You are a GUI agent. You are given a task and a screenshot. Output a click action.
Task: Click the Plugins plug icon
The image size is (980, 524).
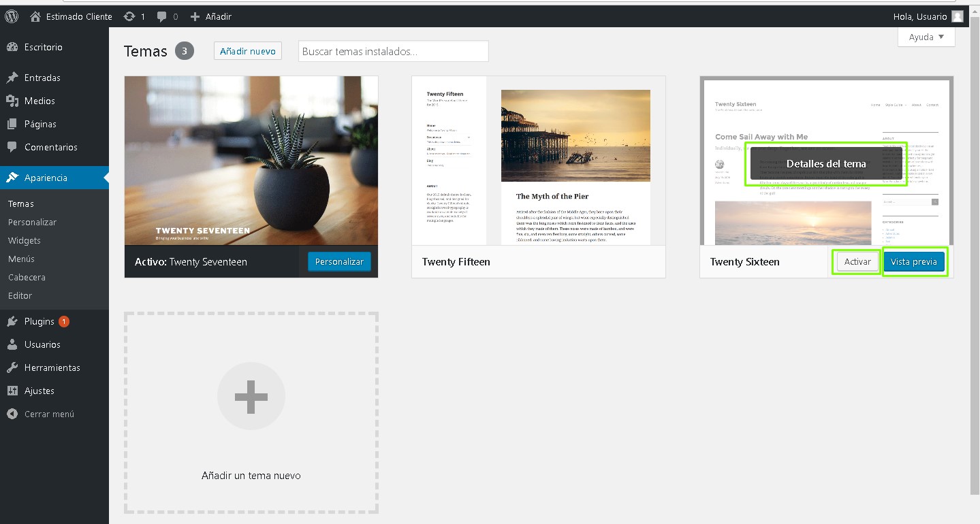pyautogui.click(x=12, y=321)
